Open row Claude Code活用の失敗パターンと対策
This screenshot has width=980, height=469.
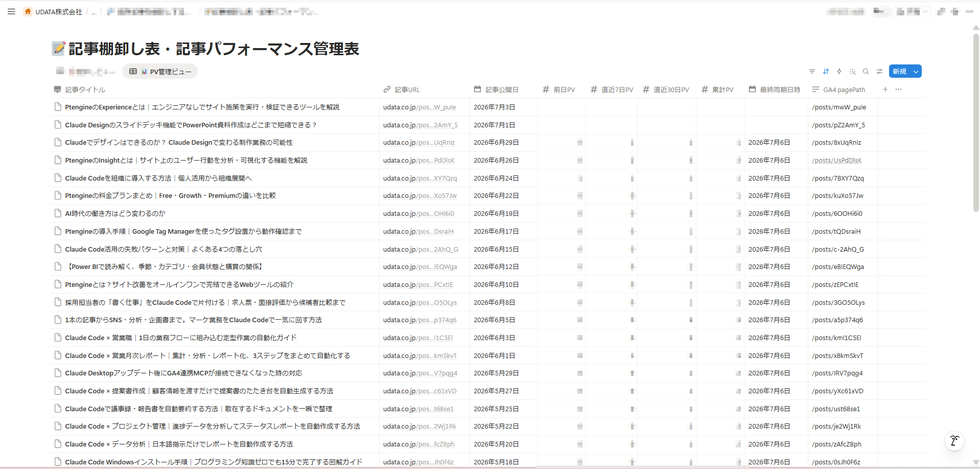click(164, 249)
